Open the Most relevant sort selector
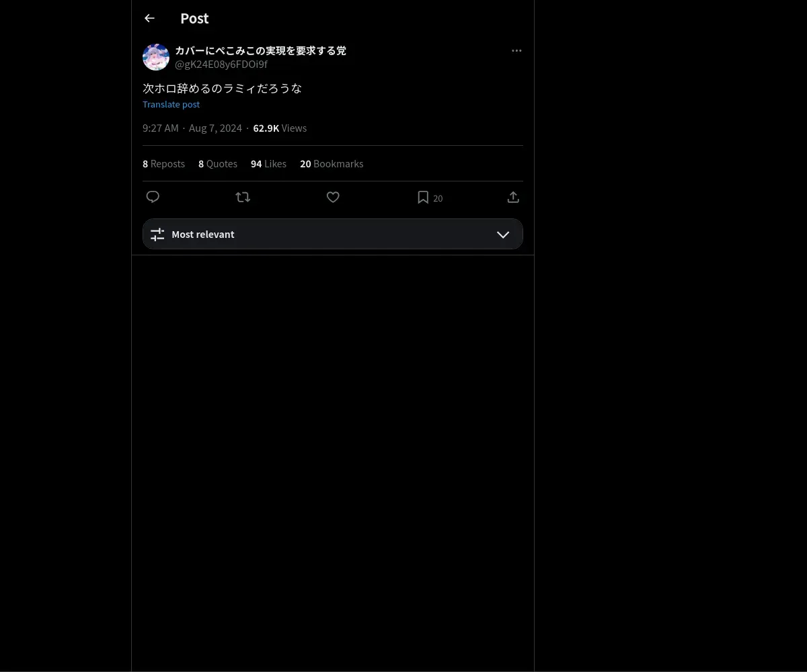The width and height of the screenshot is (807, 672). (x=333, y=234)
